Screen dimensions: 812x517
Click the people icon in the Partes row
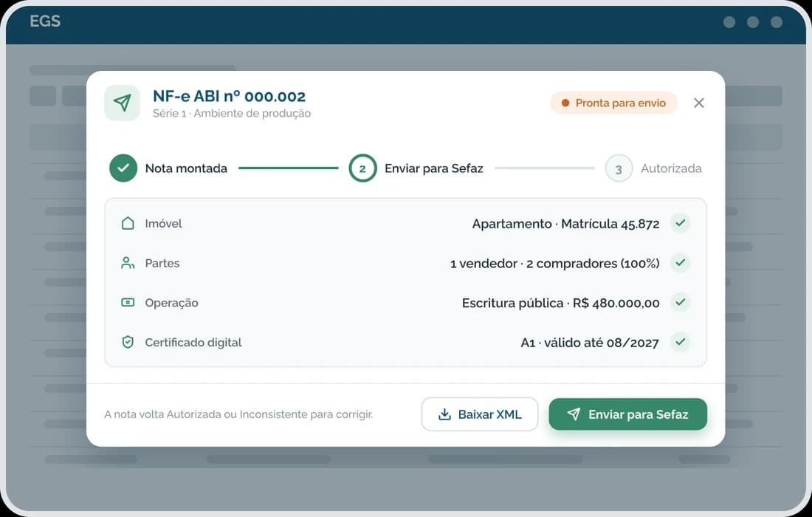point(128,263)
